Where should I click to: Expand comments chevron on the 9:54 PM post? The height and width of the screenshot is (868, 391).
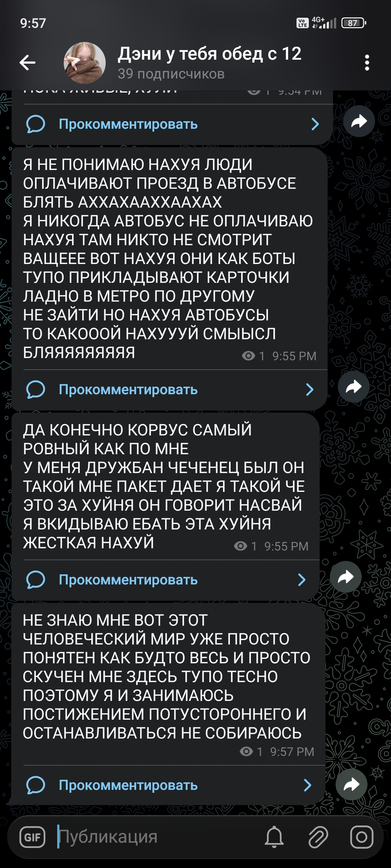pyautogui.click(x=315, y=124)
